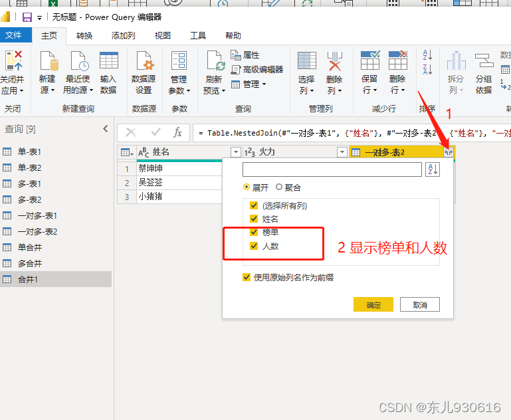
Task: Sort descending using the ribbon Z-A icon
Action: click(x=427, y=69)
